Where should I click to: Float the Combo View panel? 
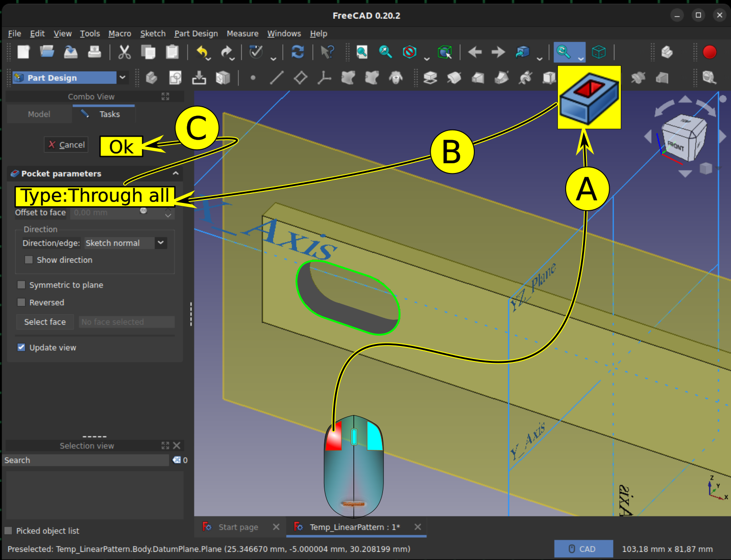[x=165, y=97]
